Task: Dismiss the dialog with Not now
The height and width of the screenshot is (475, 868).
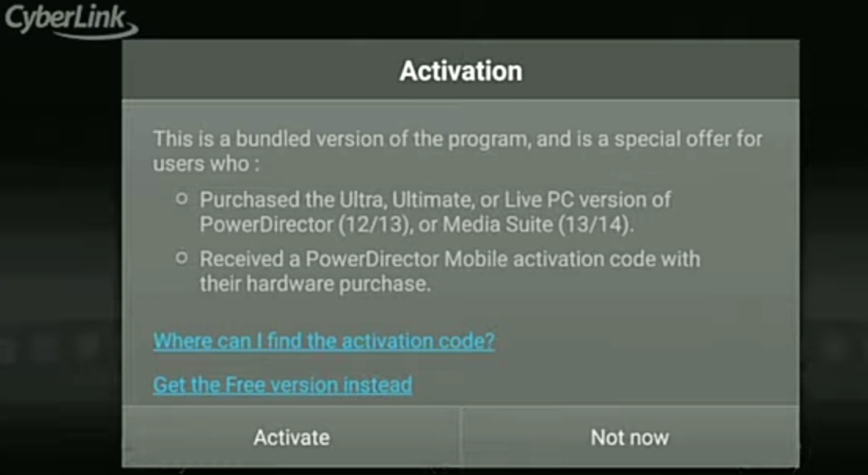Action: pyautogui.click(x=629, y=437)
